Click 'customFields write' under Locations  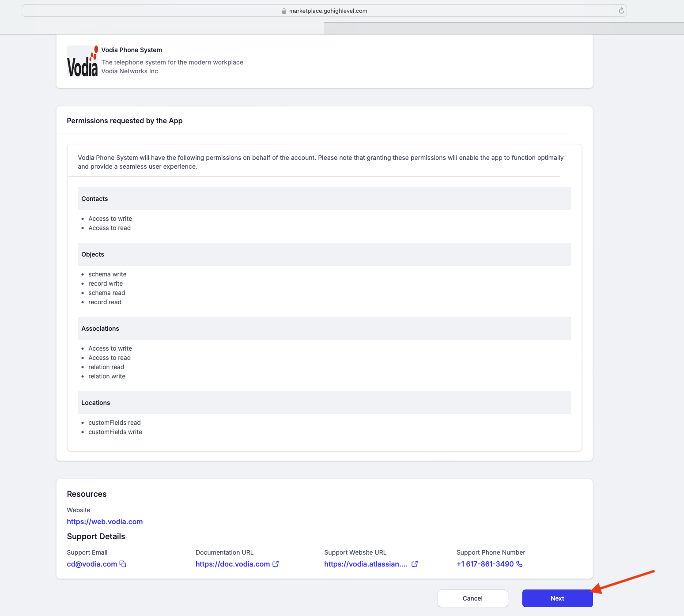tap(115, 432)
